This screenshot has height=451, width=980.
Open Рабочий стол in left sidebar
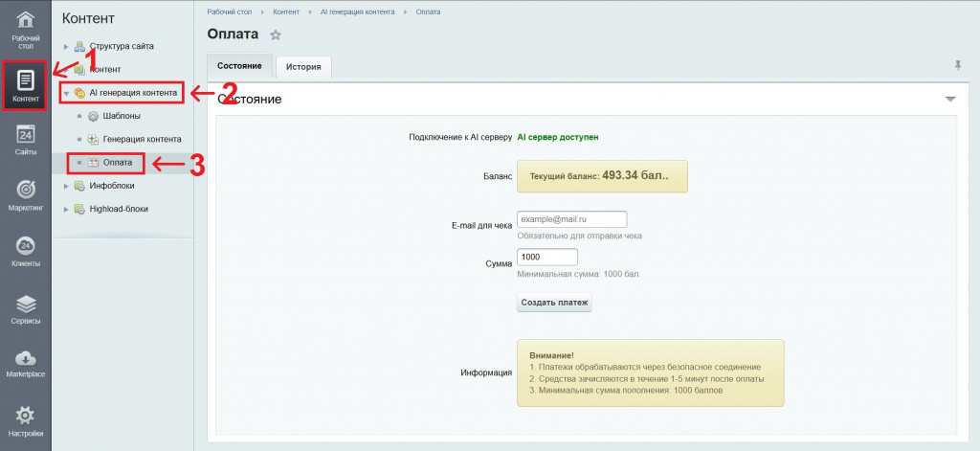[26, 29]
